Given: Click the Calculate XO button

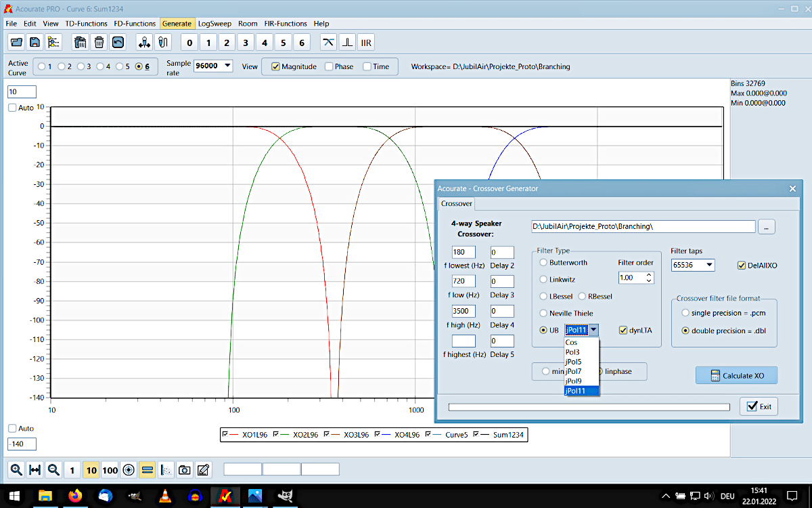Looking at the screenshot, I should (x=736, y=375).
